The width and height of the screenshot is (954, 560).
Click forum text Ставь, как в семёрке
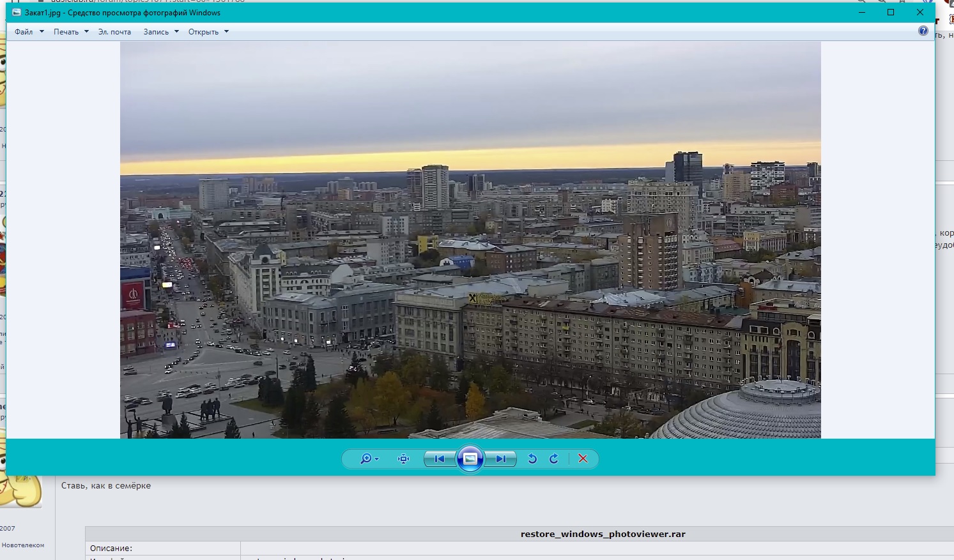click(106, 485)
